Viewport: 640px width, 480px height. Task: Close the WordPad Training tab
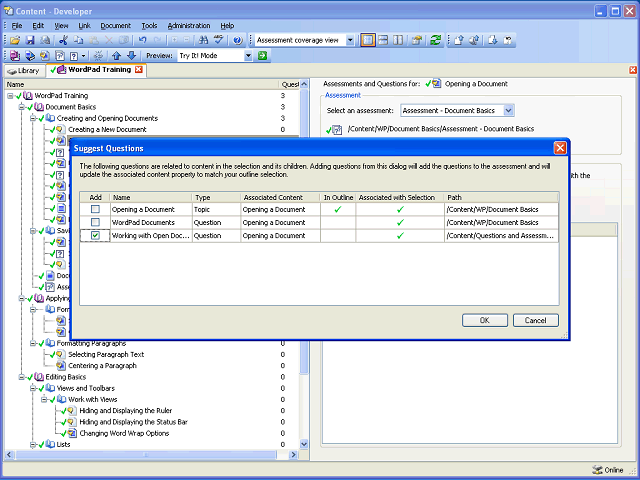point(139,69)
